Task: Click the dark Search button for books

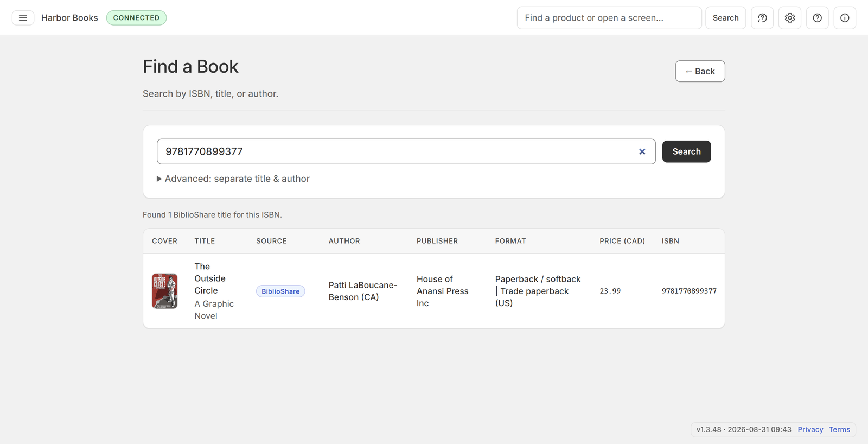Action: point(686,151)
